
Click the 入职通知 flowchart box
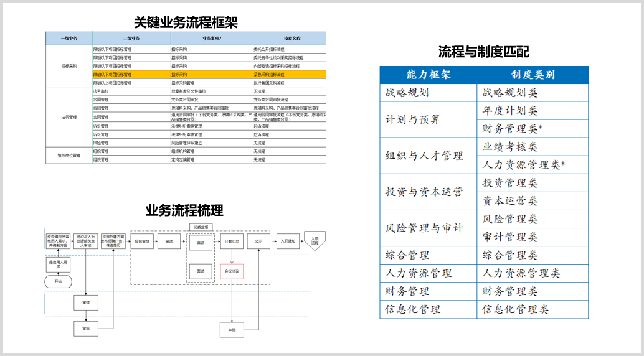pos(288,241)
